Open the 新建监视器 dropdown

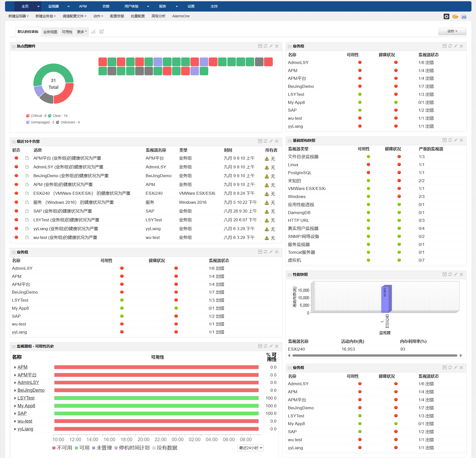(19, 16)
